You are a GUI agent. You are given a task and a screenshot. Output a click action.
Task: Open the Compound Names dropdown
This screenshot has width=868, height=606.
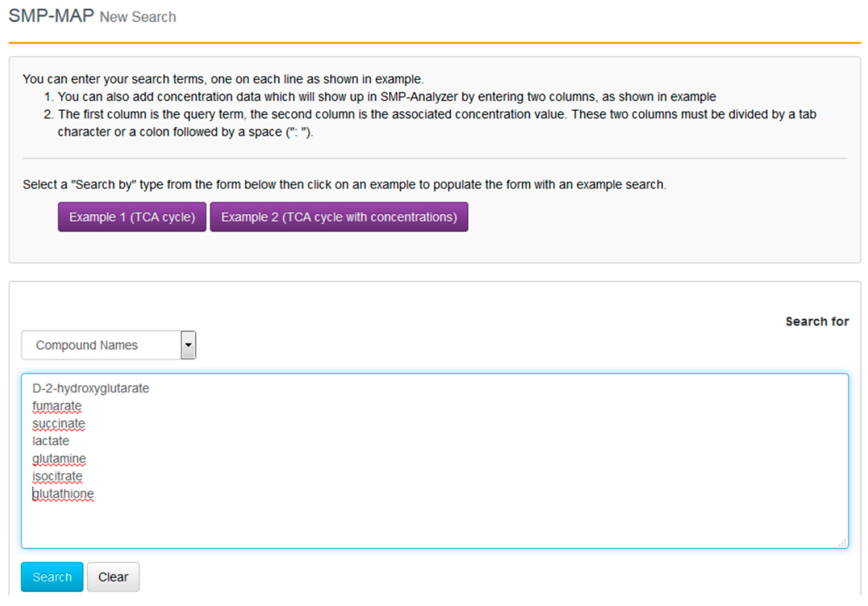109,345
